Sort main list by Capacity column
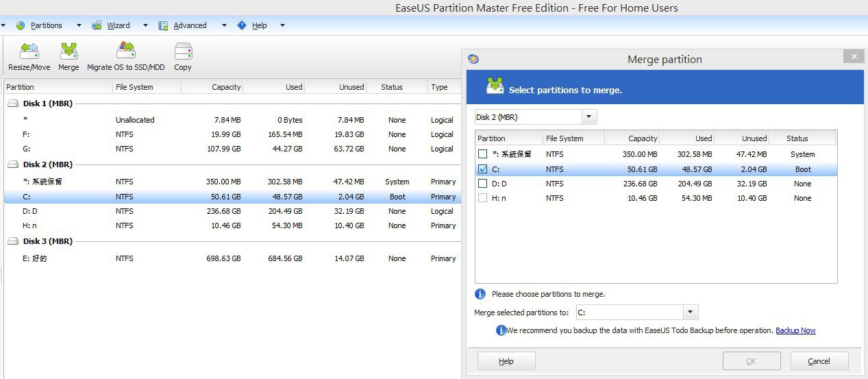 (x=212, y=87)
